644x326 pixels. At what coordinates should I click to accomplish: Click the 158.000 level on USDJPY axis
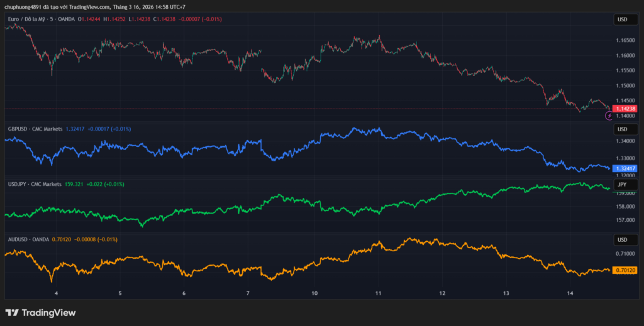coord(625,207)
